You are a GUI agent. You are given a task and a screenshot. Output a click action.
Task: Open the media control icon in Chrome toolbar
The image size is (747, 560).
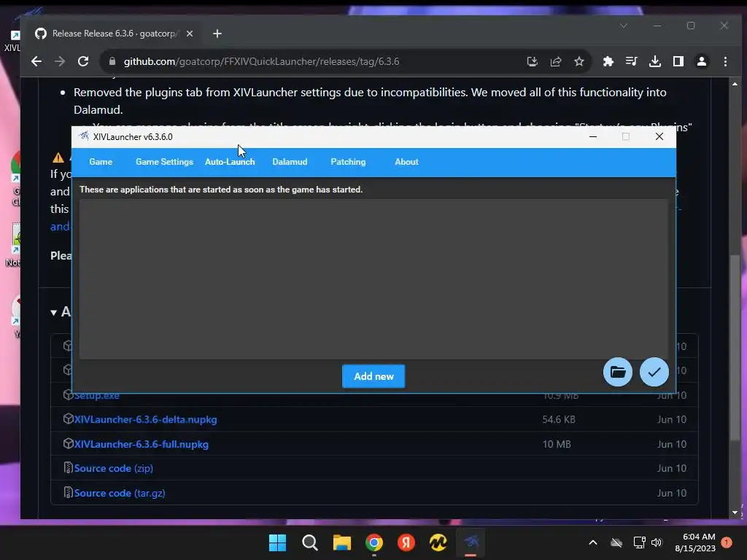coord(631,61)
